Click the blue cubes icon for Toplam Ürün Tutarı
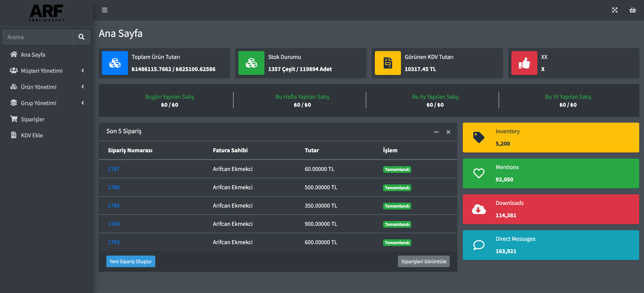This screenshot has height=293, width=644. pos(115,63)
